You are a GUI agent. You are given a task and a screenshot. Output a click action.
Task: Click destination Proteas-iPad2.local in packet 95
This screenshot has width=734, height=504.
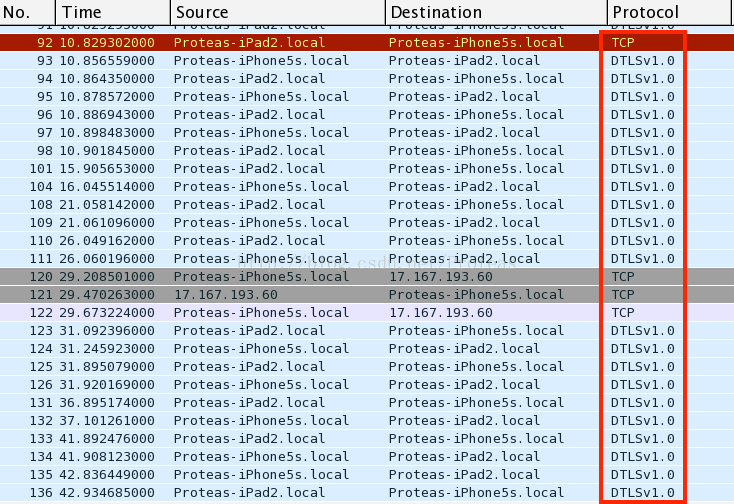click(464, 97)
